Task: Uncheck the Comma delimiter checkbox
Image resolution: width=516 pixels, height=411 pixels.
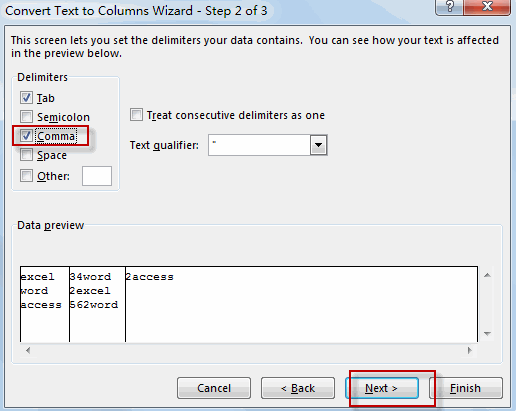Action: pyautogui.click(x=26, y=136)
